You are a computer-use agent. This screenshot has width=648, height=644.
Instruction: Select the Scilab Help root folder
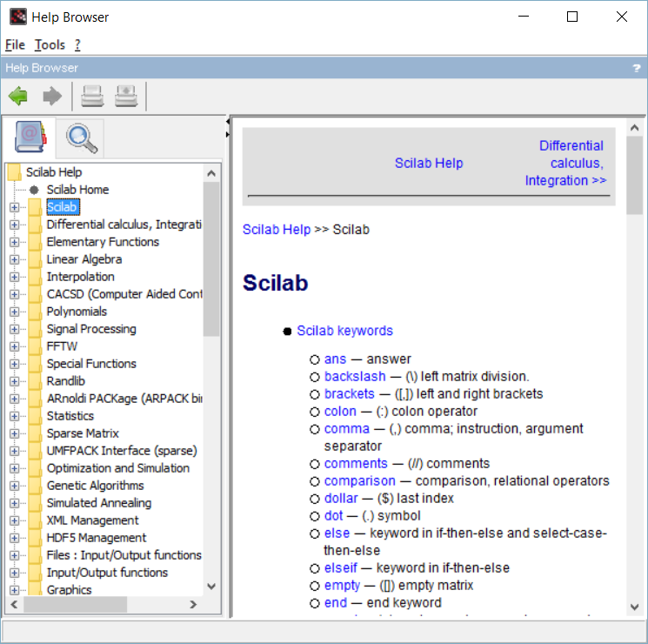click(54, 172)
